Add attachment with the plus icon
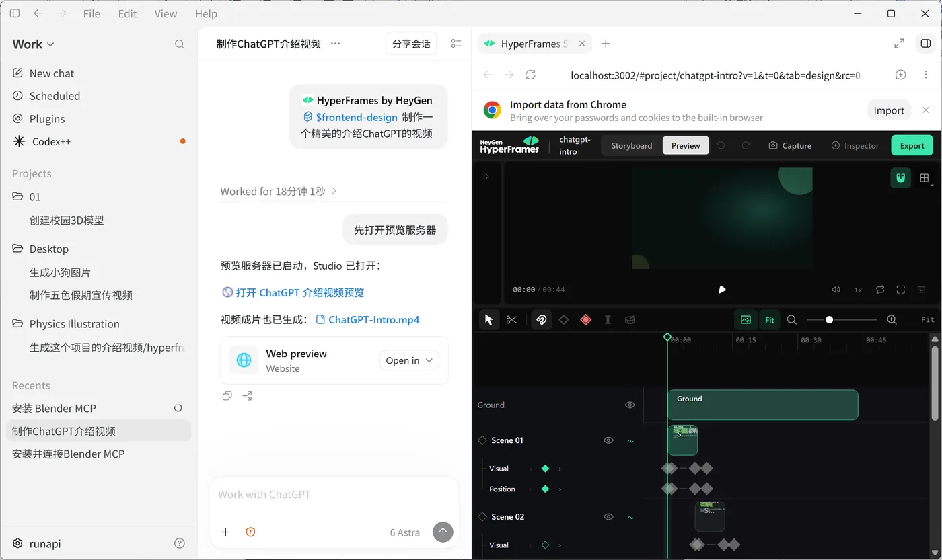The image size is (942, 560). pos(225,532)
